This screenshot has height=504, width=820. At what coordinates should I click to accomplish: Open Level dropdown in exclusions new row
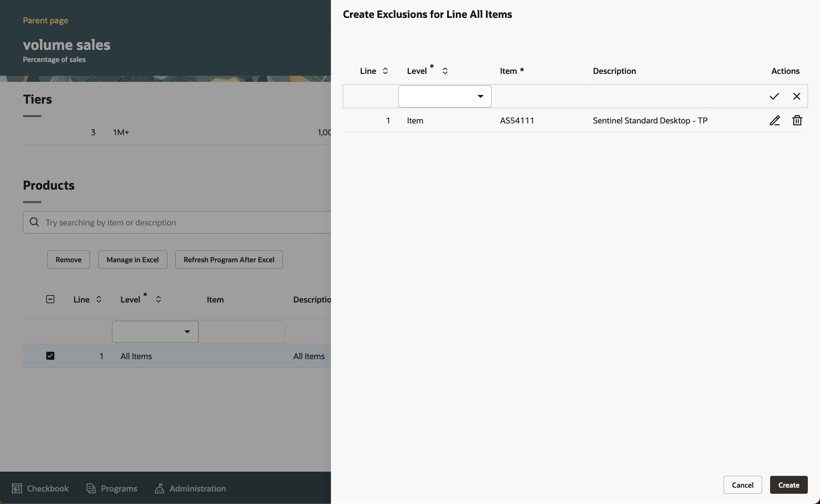point(444,96)
